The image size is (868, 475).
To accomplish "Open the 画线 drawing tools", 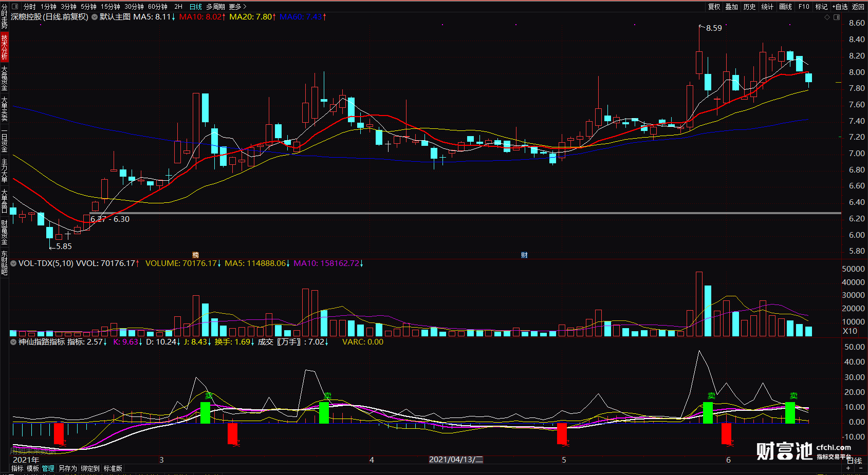I will coord(786,7).
